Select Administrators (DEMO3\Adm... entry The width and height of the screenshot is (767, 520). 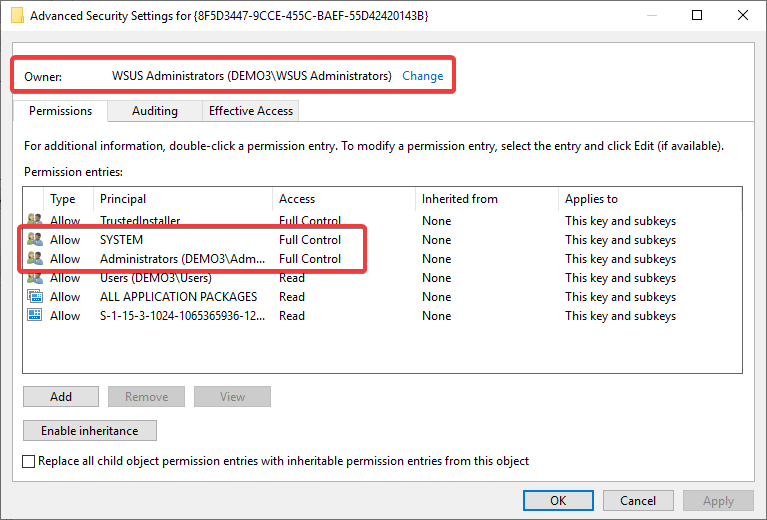pyautogui.click(x=182, y=259)
